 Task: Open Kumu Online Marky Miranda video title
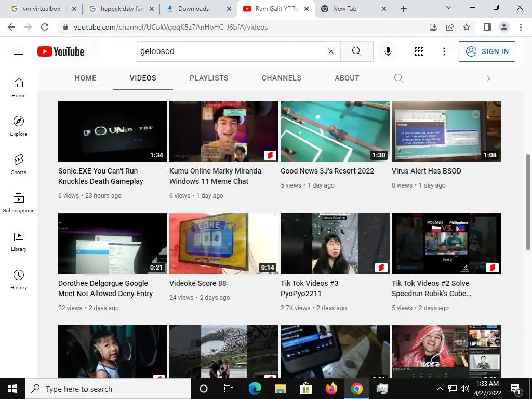point(215,176)
